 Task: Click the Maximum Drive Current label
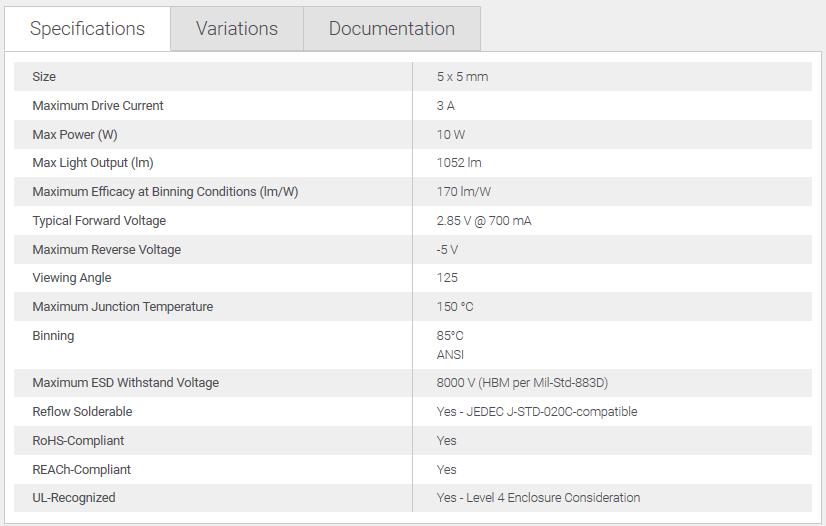(x=98, y=106)
